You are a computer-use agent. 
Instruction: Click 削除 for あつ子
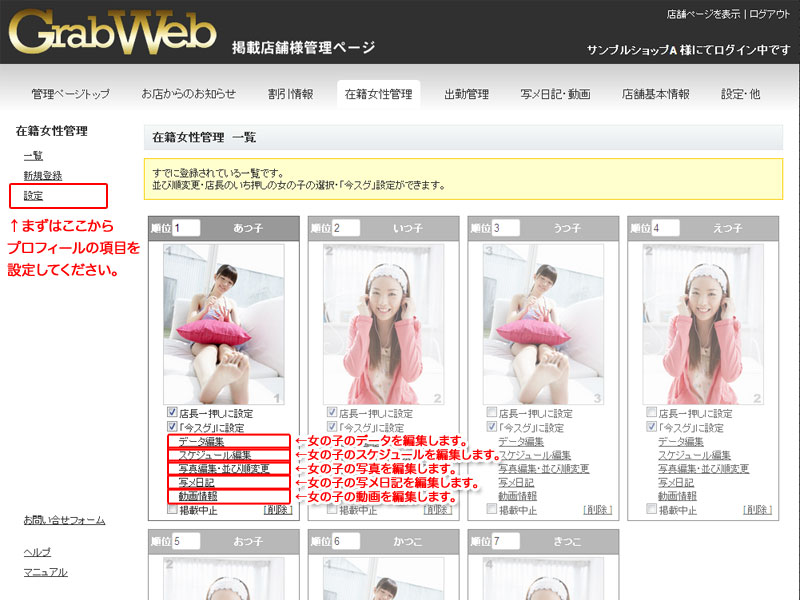(x=278, y=510)
